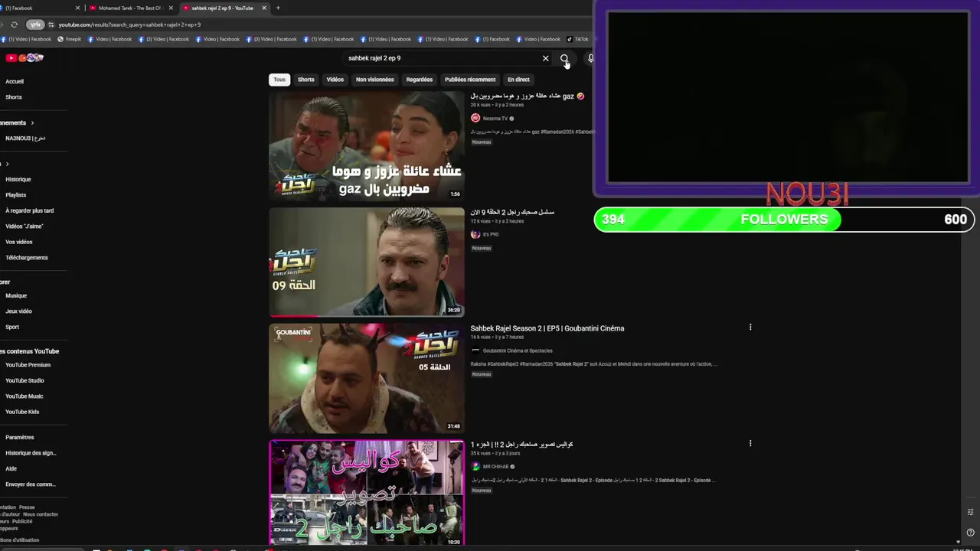
Task: Select the 'En direct' filter chip
Action: point(518,80)
